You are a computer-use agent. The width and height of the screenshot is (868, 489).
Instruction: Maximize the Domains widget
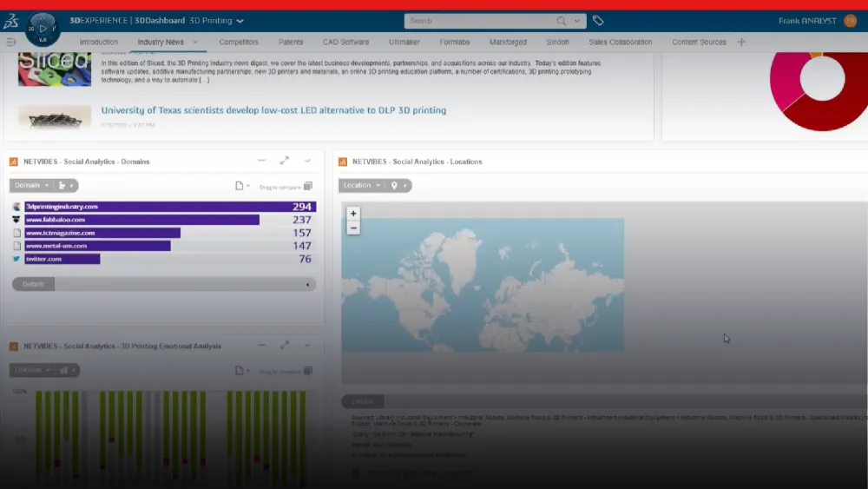[285, 161]
